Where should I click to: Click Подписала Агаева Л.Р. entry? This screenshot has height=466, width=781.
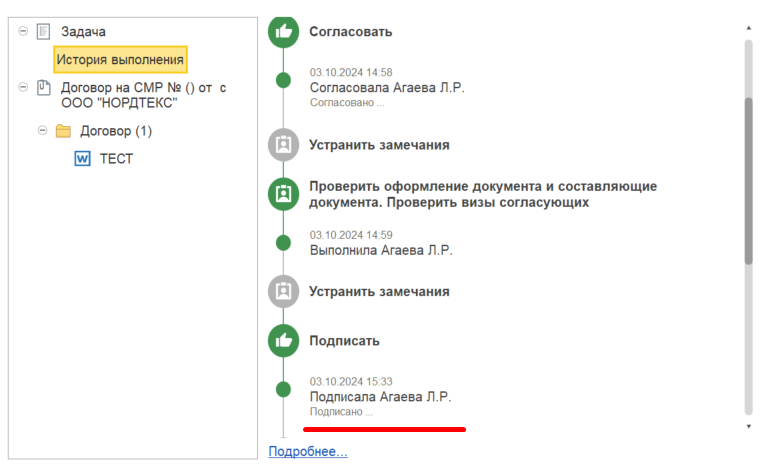pyautogui.click(x=381, y=397)
